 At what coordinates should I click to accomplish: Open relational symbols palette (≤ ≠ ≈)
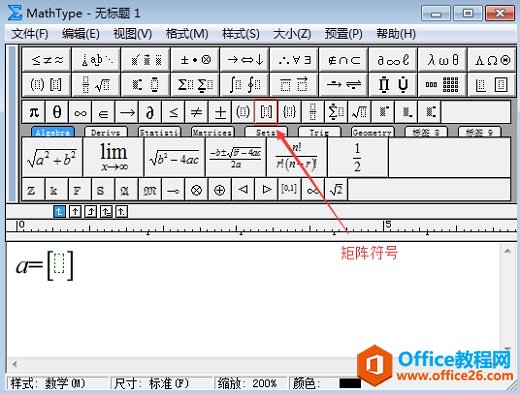click(x=47, y=60)
